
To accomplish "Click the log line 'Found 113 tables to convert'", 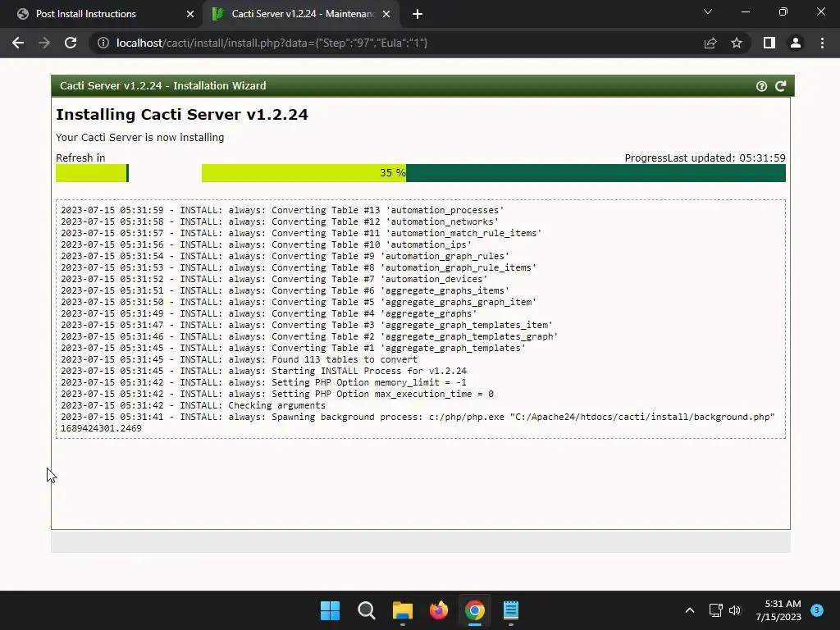I will point(239,359).
